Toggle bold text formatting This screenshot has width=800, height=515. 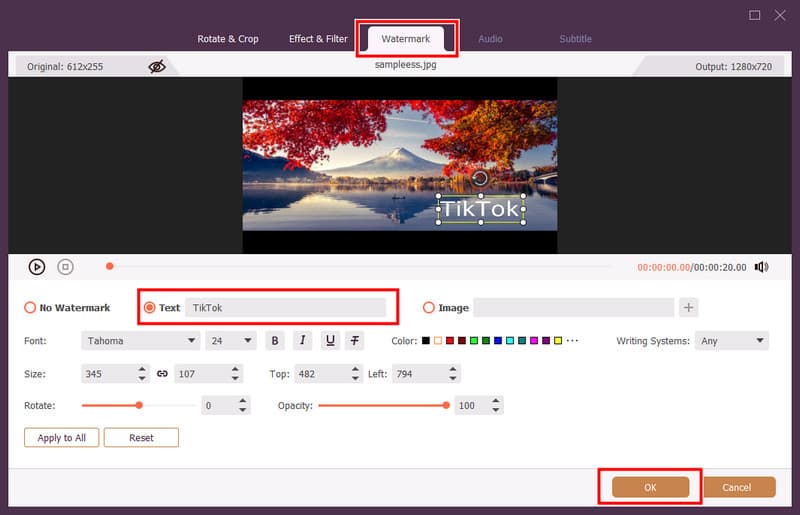pyautogui.click(x=275, y=341)
